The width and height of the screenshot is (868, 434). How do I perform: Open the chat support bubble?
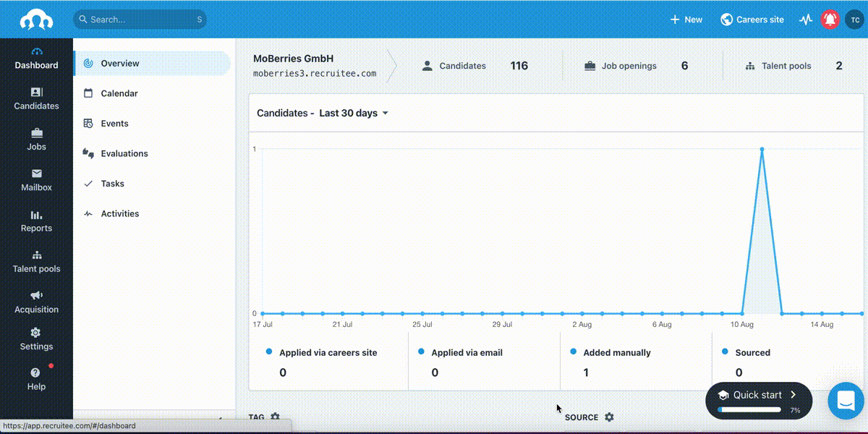point(846,400)
